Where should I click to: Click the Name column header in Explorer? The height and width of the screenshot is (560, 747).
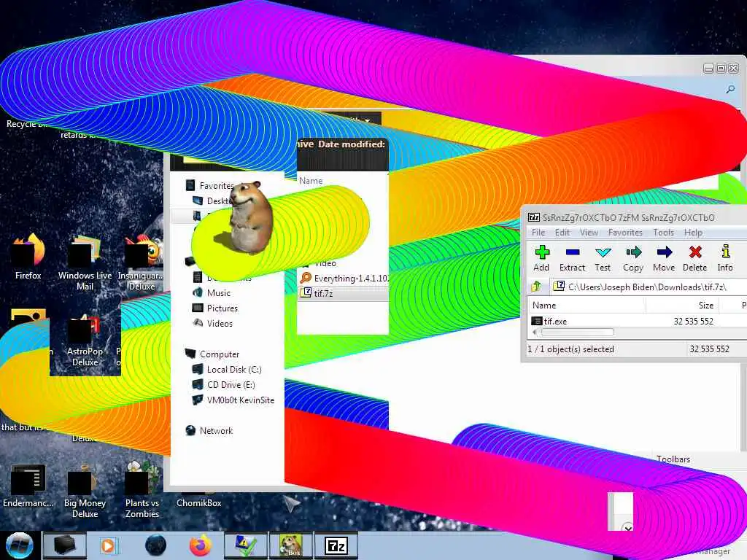[311, 181]
